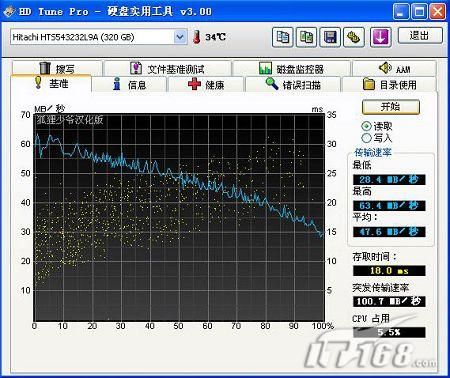Click the red cross icon on 健康 tab

[x=194, y=84]
